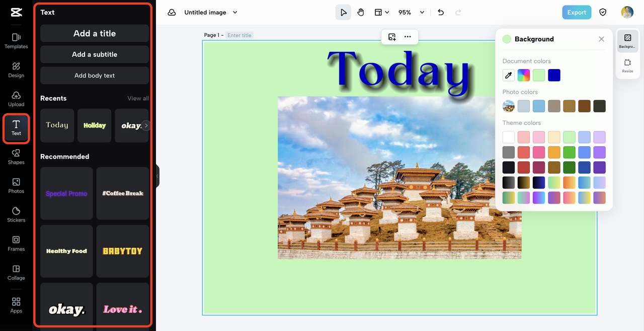Screen dimensions: 644x331
Task: Select the Today recent text style
Action: pyautogui.click(x=57, y=125)
